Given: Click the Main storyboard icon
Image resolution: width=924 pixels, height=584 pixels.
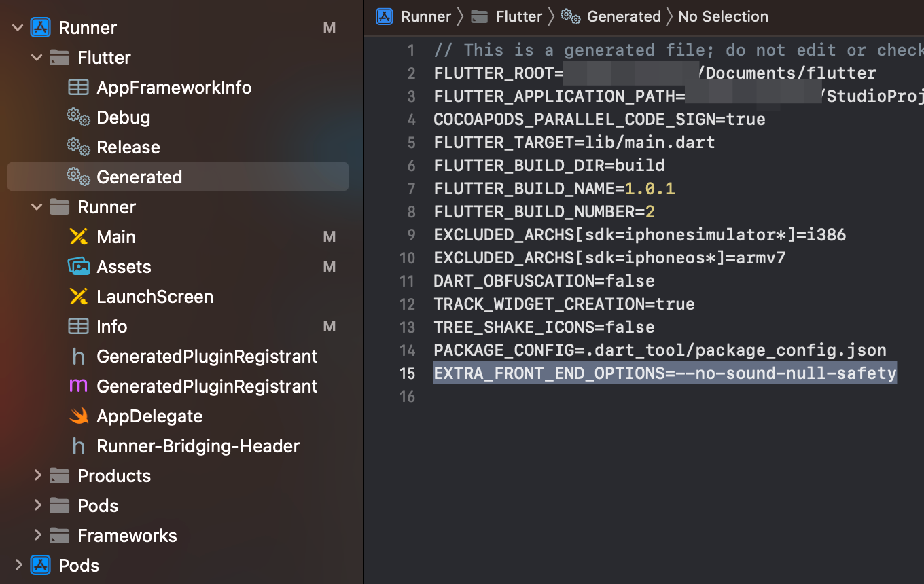Looking at the screenshot, I should (79, 237).
